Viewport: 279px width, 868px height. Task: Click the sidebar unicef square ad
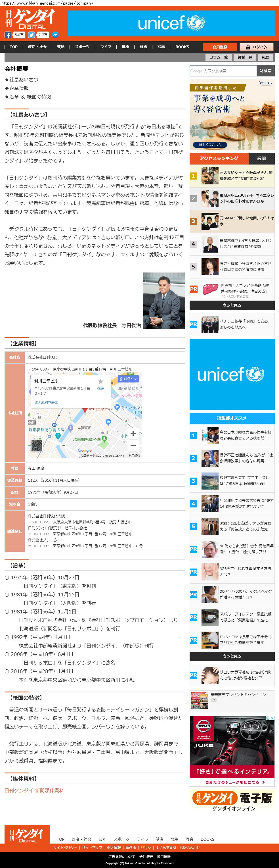pyautogui.click(x=232, y=374)
